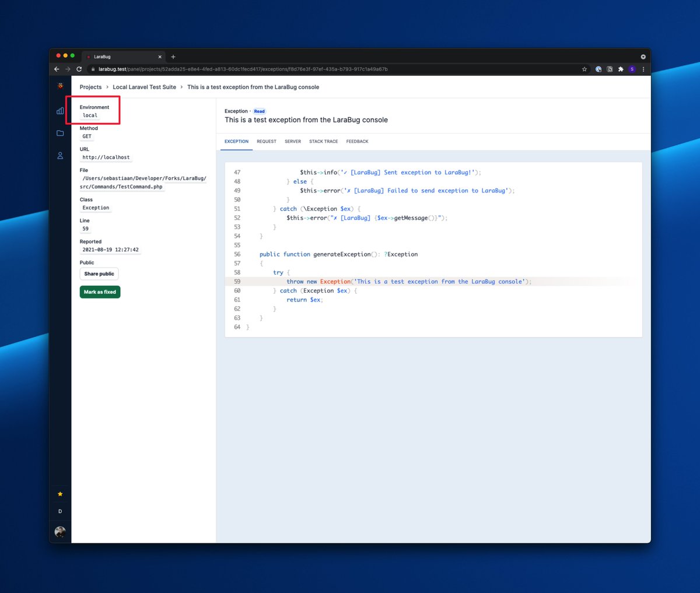
Task: Click the Share public button
Action: coord(99,273)
